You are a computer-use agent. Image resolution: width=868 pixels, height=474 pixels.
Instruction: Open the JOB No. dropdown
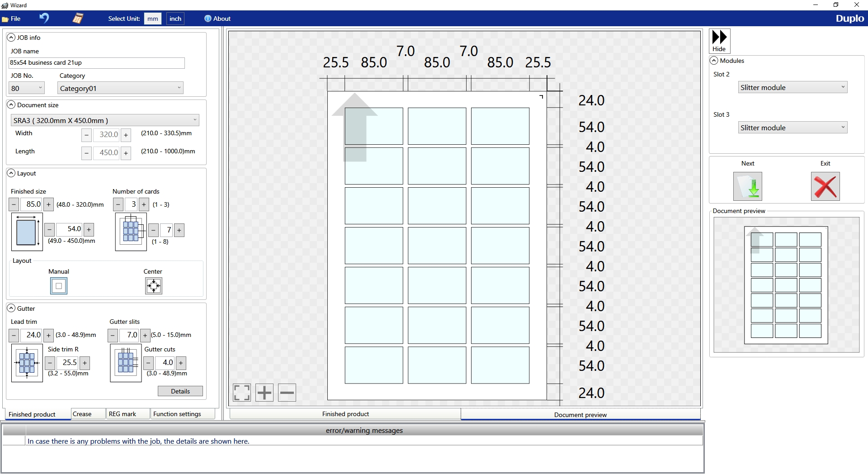[27, 88]
